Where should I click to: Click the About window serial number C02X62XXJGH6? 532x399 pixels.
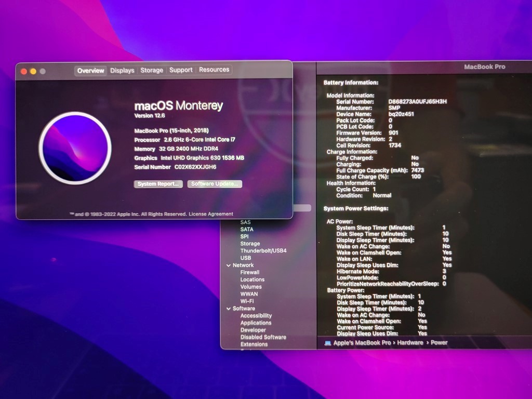[195, 167]
